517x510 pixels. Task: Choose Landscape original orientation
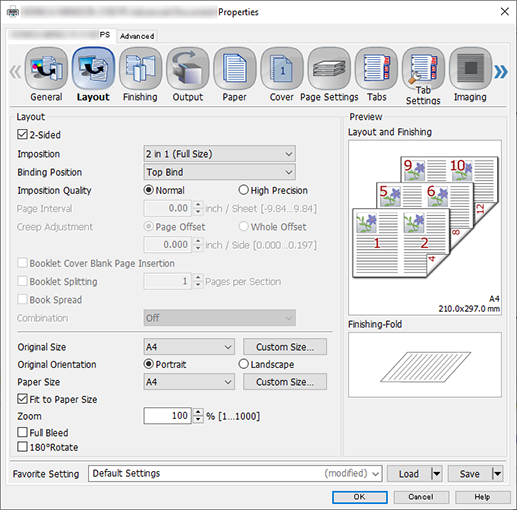243,364
